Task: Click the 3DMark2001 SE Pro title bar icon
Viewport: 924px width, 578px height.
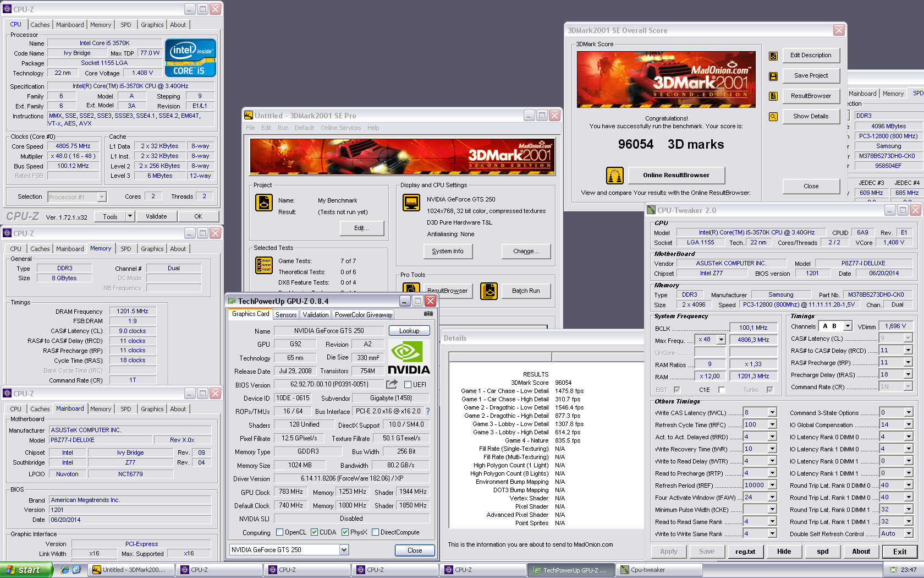Action: [249, 115]
